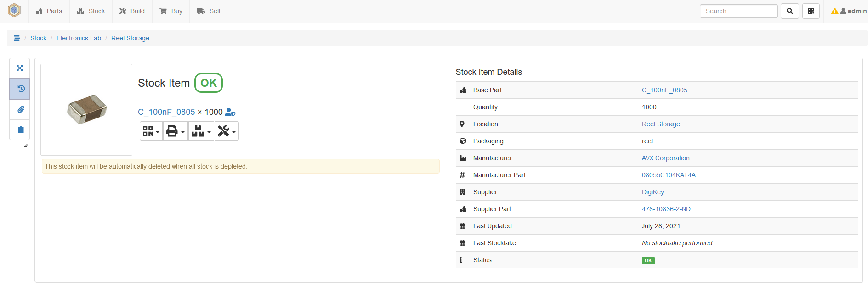The height and width of the screenshot is (287, 868).
Task: Click the magnifier search button
Action: (789, 11)
